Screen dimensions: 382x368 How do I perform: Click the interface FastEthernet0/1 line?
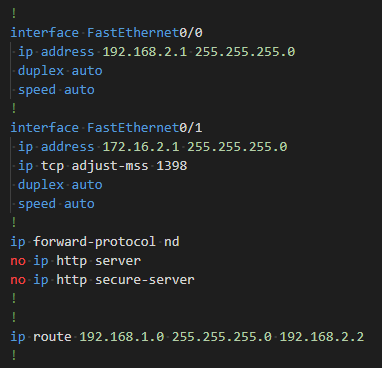click(106, 128)
